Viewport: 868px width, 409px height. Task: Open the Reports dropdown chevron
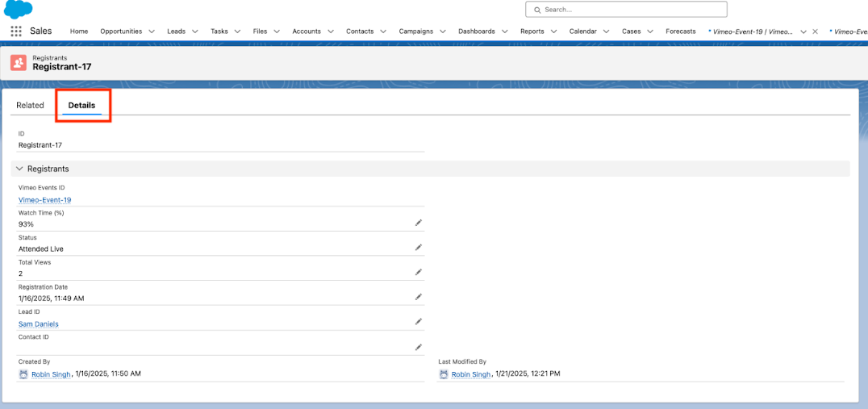coord(553,31)
